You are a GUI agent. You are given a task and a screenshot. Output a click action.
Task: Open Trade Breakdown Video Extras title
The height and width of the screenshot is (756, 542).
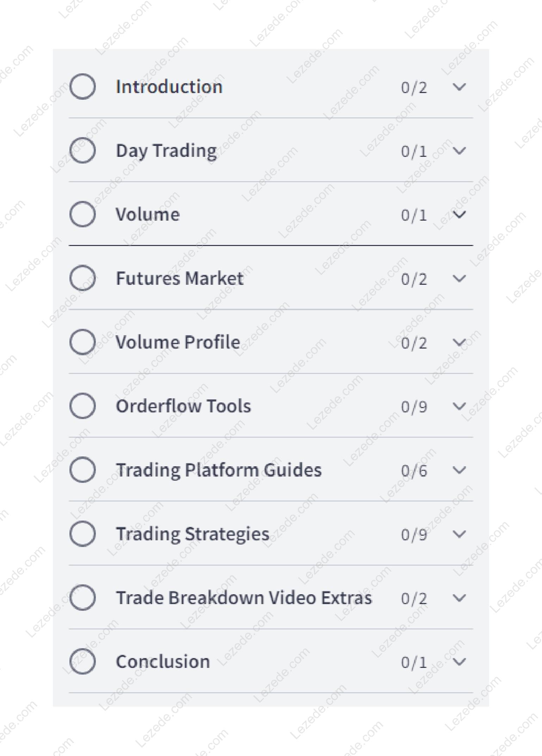click(x=244, y=598)
